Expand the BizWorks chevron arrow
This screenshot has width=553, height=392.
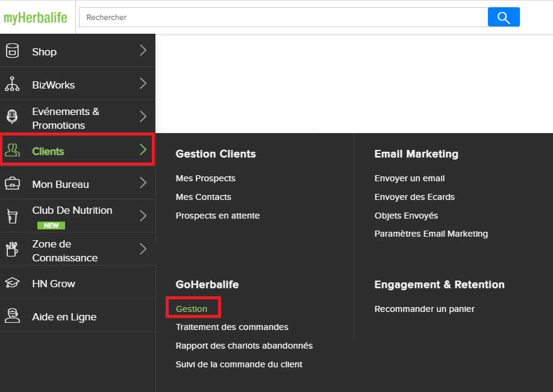click(143, 83)
